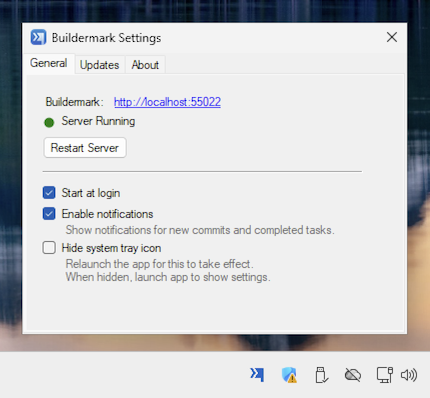Click the Restart Server button
Image resolution: width=430 pixels, height=398 pixels.
click(x=85, y=148)
